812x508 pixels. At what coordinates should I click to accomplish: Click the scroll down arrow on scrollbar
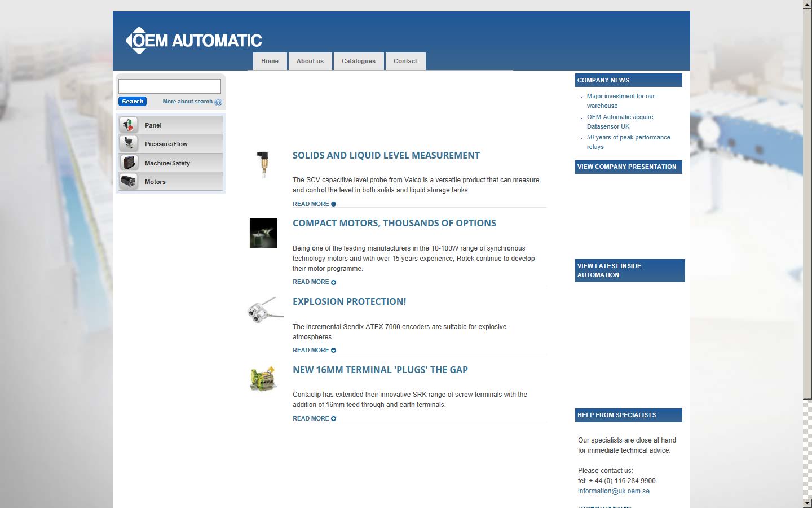click(807, 503)
